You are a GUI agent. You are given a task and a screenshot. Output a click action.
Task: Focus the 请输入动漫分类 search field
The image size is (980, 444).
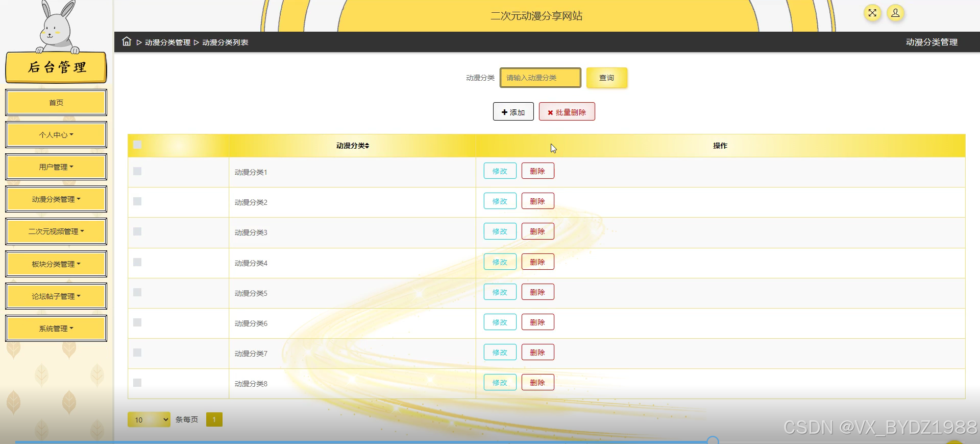point(540,78)
